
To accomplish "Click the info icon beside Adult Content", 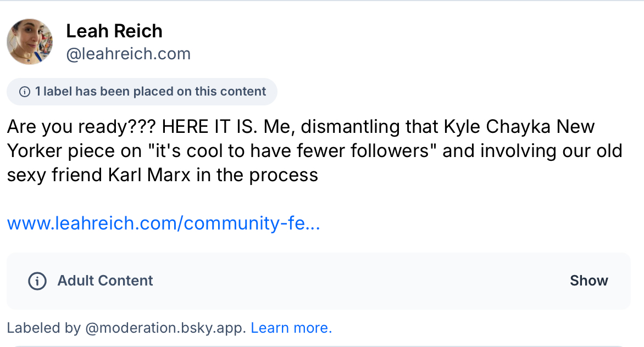I will pyautogui.click(x=37, y=281).
